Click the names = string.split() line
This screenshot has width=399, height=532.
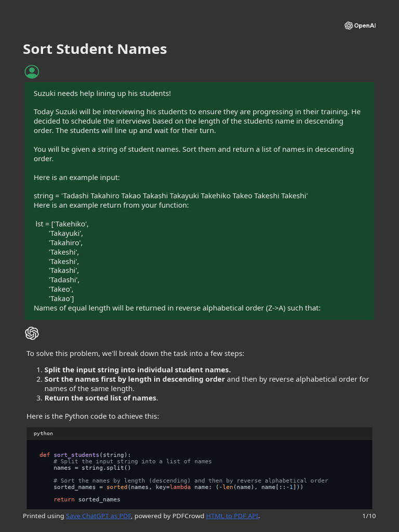click(92, 468)
